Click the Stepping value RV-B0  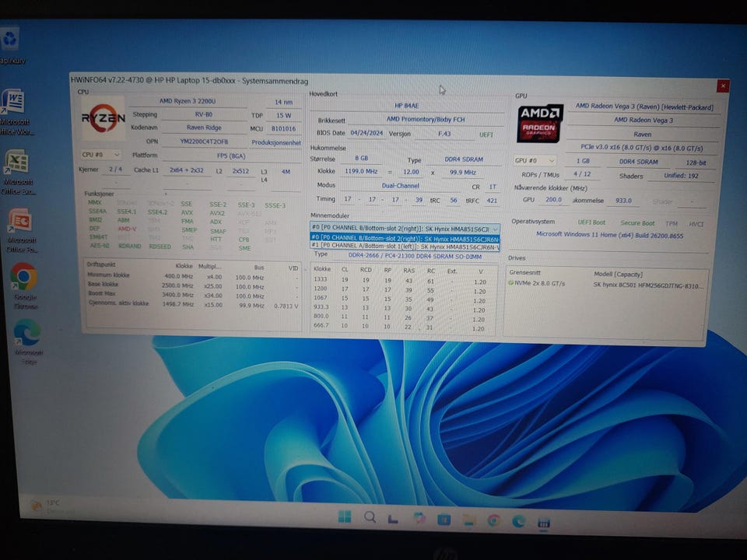tap(203, 114)
